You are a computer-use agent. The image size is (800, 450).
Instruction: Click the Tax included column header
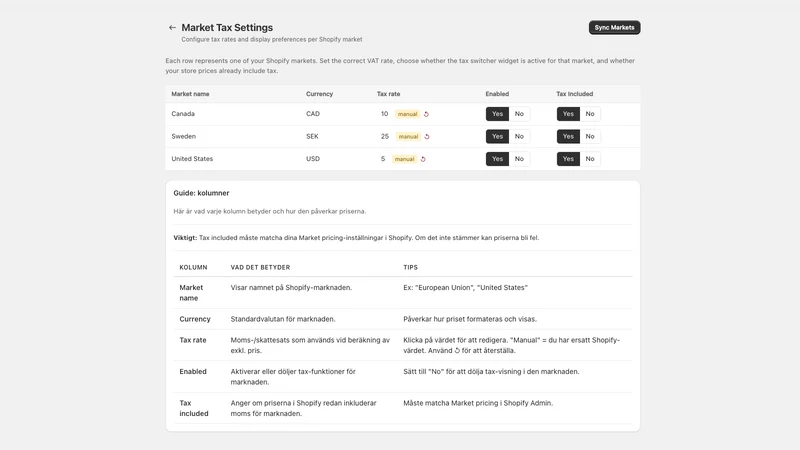coord(574,94)
